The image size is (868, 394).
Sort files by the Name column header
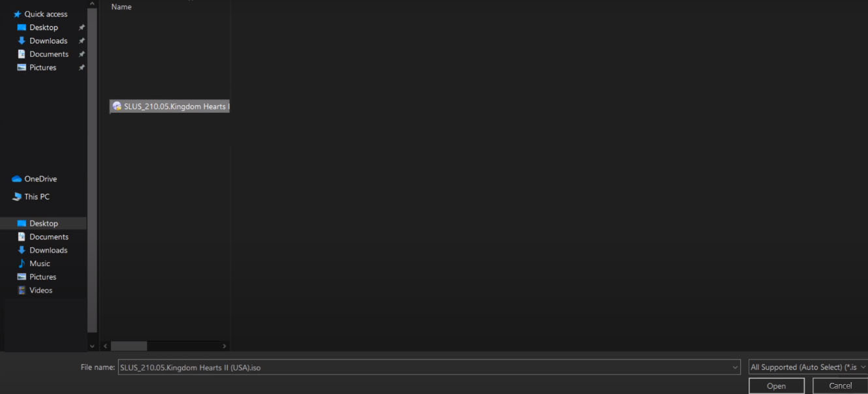pyautogui.click(x=121, y=7)
